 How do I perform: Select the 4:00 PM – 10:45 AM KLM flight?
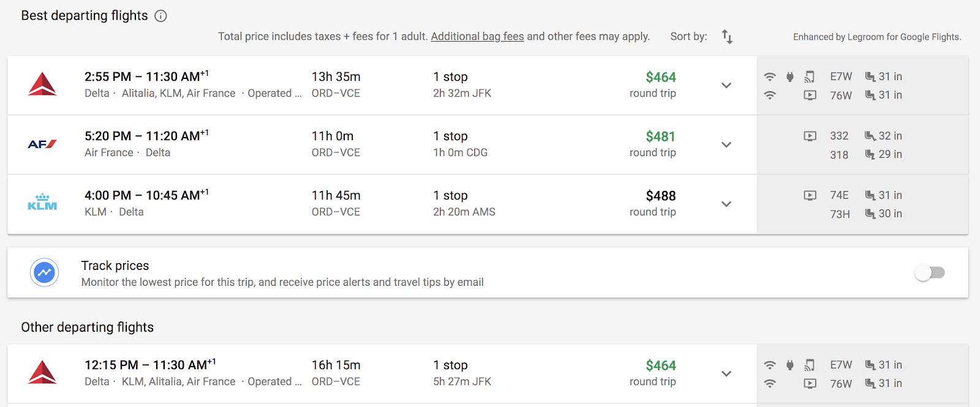tap(382, 204)
